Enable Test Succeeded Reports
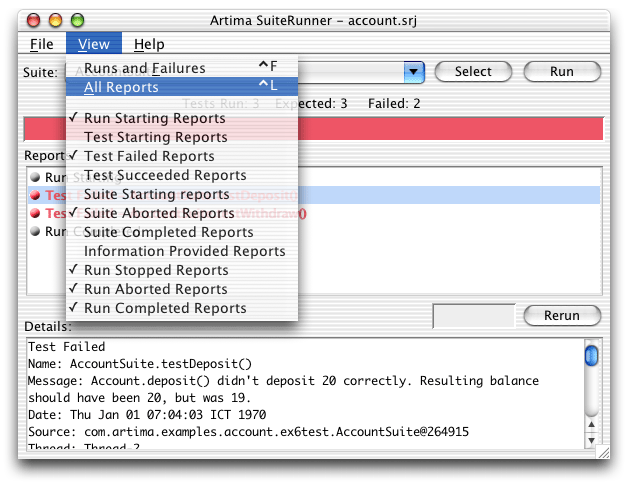Viewport: 633px width, 485px height. [x=182, y=175]
